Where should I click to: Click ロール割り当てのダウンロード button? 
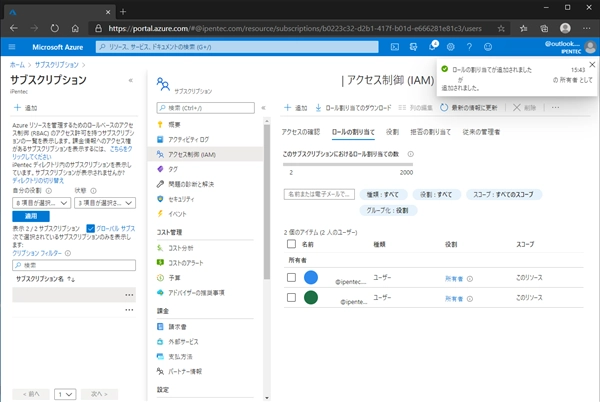pyautogui.click(x=353, y=108)
